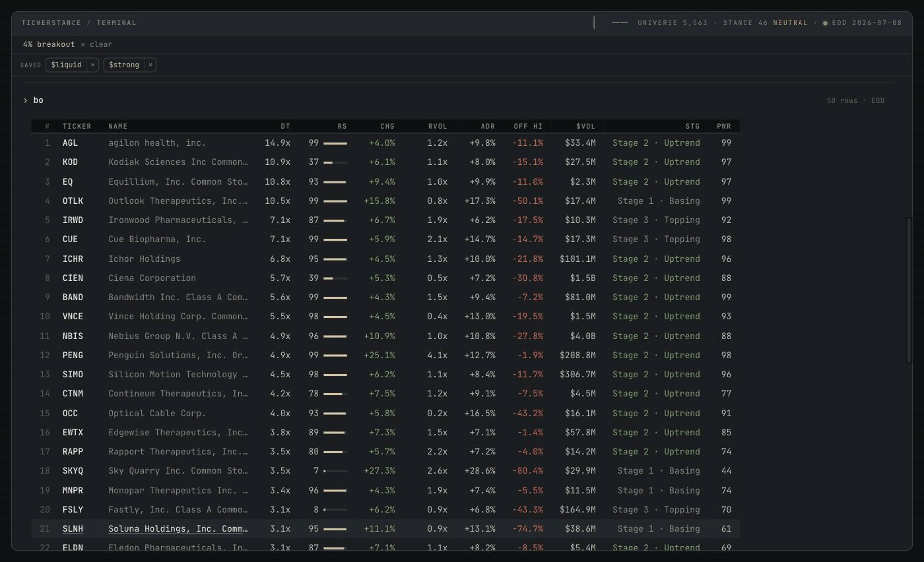Click NBIS's $4.0B dollar volume

(x=583, y=336)
